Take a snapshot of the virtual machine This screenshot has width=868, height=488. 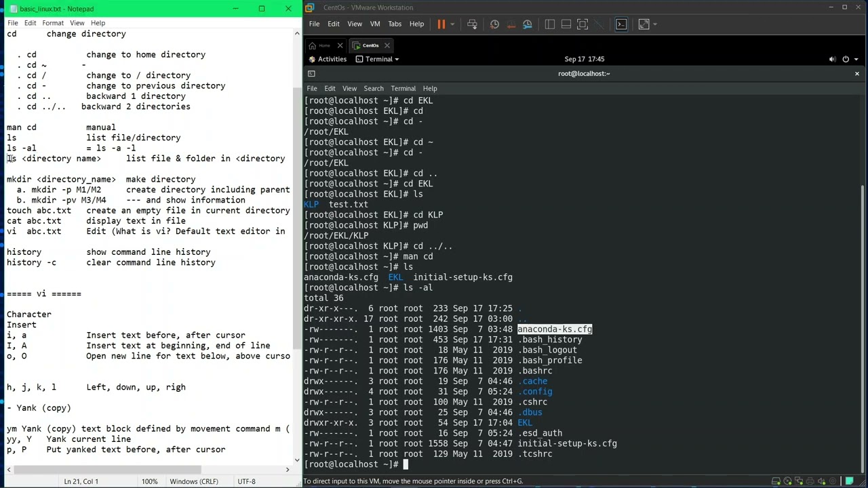click(494, 24)
